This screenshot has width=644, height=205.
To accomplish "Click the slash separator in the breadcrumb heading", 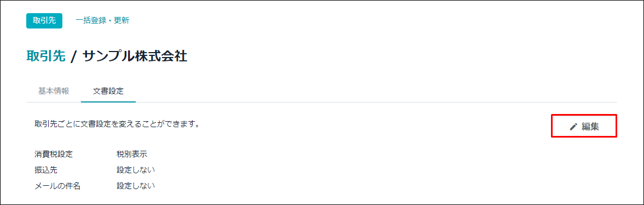I will click(74, 57).
